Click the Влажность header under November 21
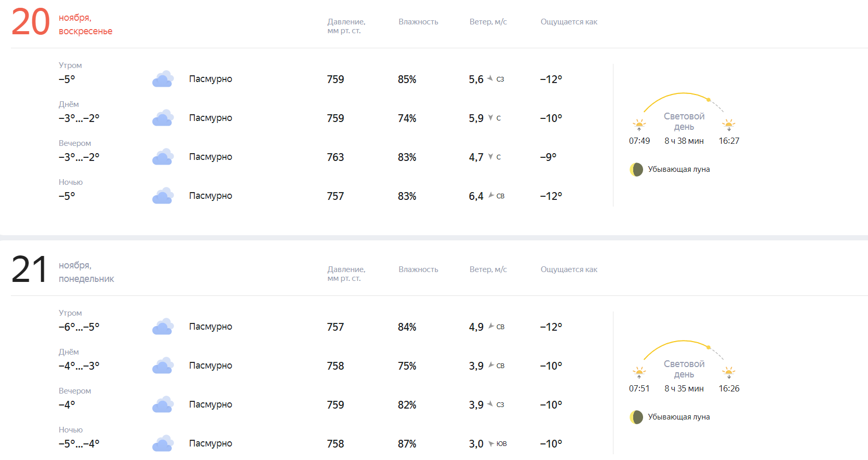The width and height of the screenshot is (868, 460). coord(418,269)
